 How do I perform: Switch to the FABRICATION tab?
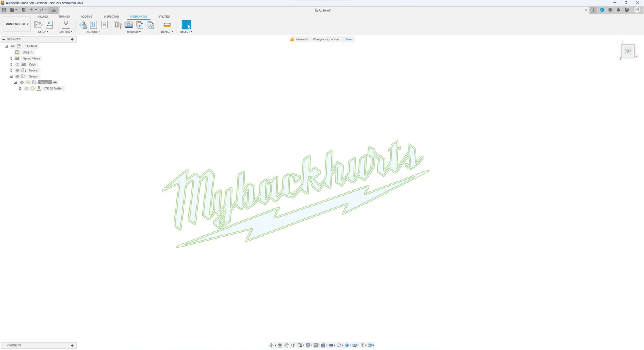pyautogui.click(x=139, y=16)
